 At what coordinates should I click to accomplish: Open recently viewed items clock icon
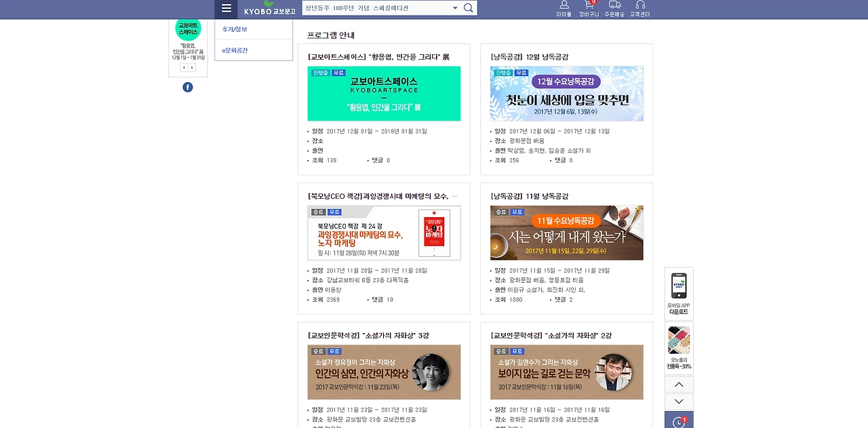tap(679, 422)
